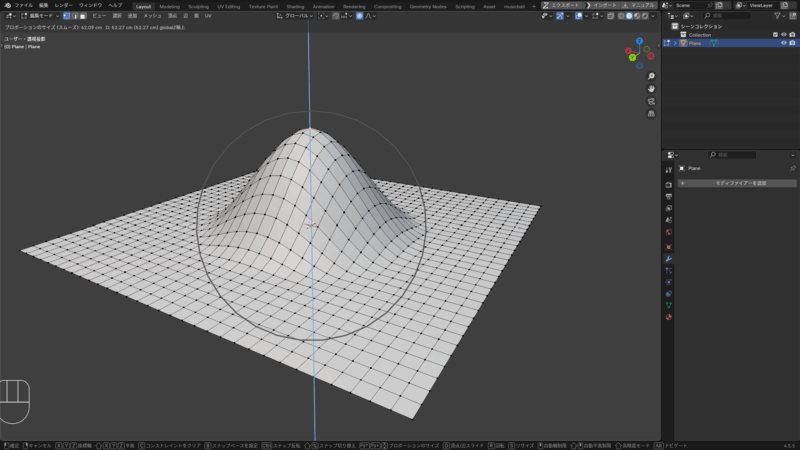
Task: Click the pan view hand icon
Action: point(651,88)
